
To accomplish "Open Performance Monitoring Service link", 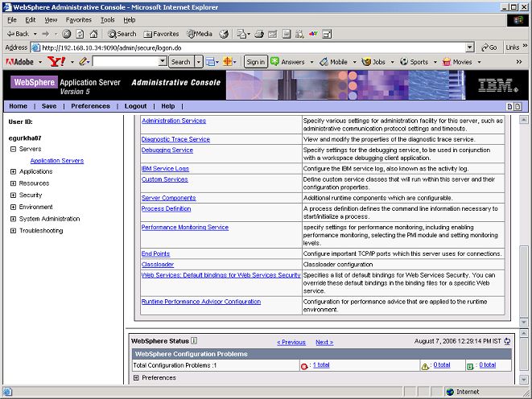I will (185, 228).
